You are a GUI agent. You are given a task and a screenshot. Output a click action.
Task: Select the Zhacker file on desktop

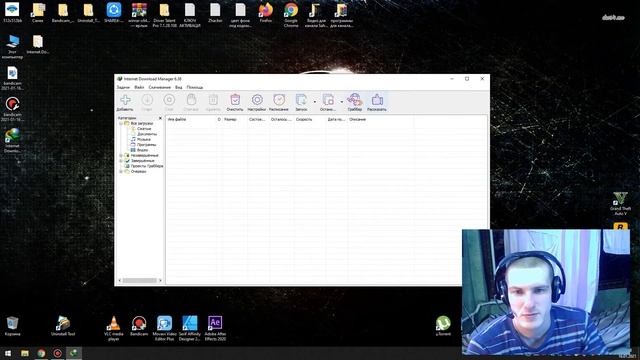pos(215,12)
